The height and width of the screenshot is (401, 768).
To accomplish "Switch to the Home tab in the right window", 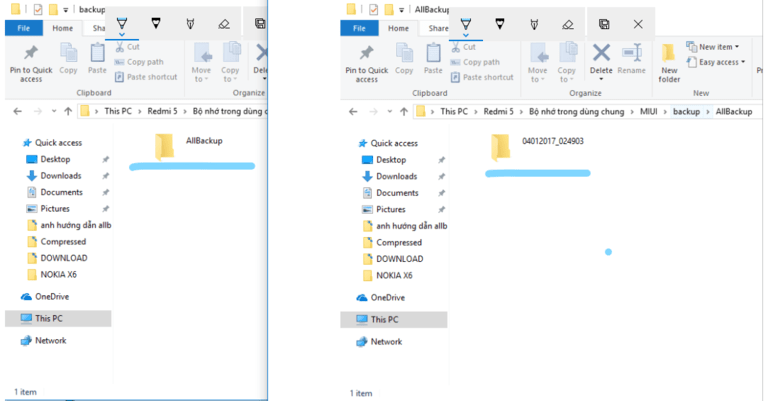I will (x=398, y=28).
